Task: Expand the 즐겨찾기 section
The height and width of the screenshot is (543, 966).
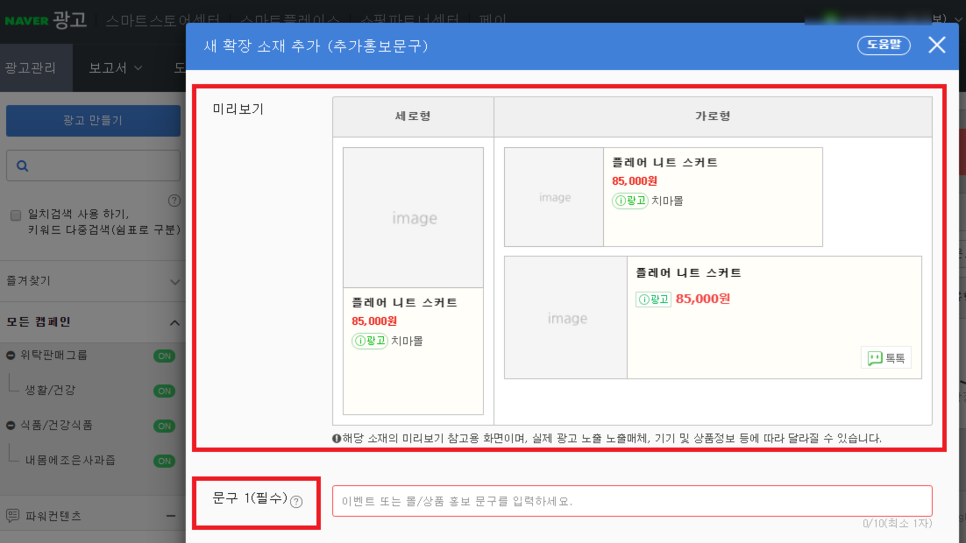Action: point(175,282)
